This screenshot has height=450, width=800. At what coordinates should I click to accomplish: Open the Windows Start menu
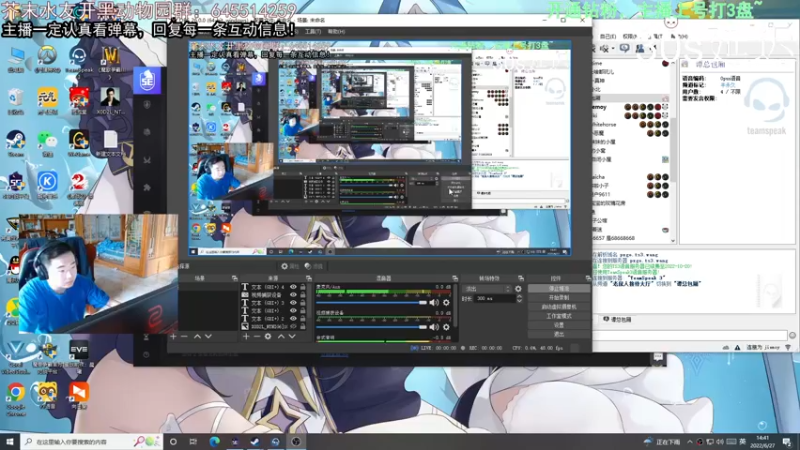9,441
